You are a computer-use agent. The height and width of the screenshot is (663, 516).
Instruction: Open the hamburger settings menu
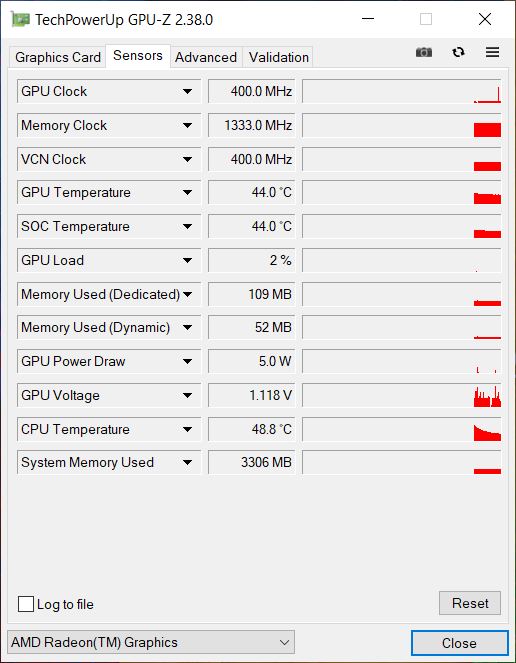click(492, 52)
